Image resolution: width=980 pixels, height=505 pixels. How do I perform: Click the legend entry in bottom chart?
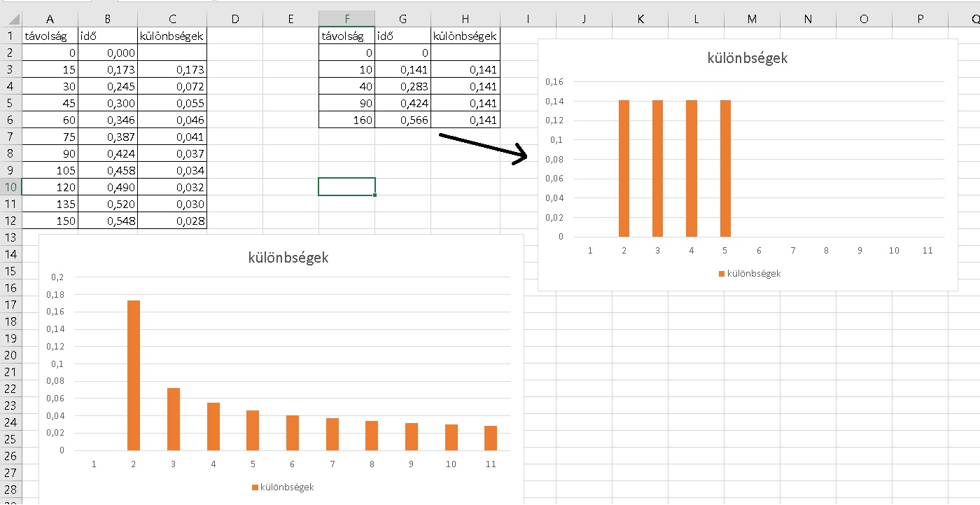pos(282,487)
